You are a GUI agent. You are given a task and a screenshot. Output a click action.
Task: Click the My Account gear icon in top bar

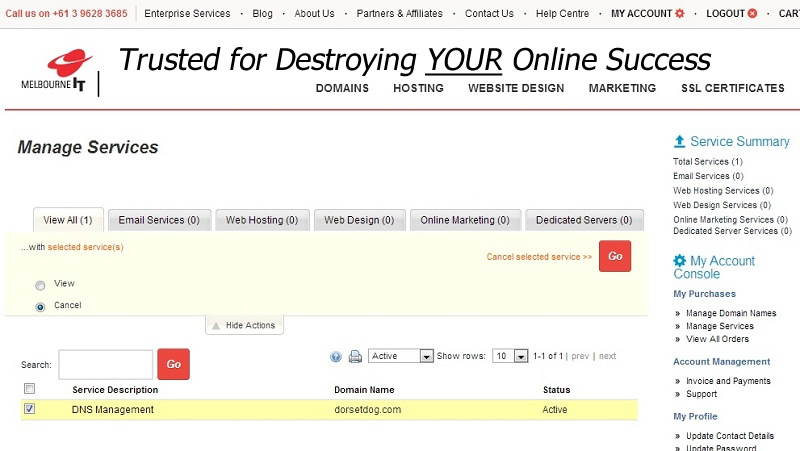(679, 13)
